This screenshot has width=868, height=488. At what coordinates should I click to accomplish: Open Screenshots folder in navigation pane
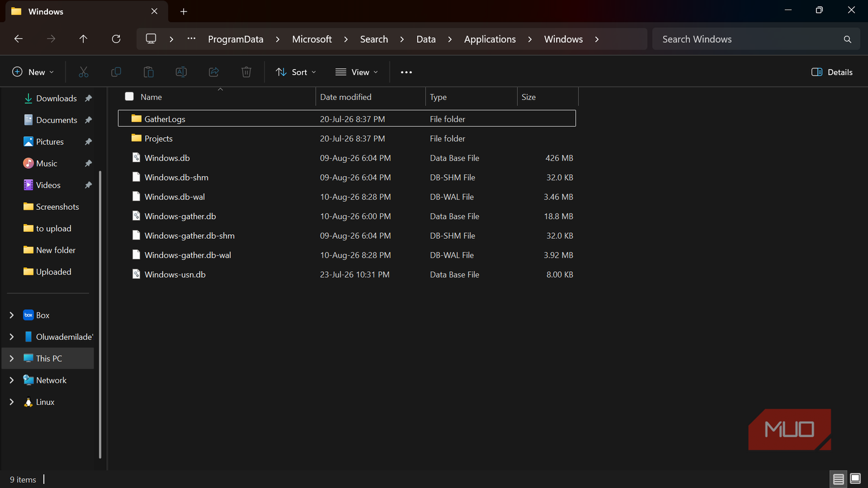pos(50,206)
